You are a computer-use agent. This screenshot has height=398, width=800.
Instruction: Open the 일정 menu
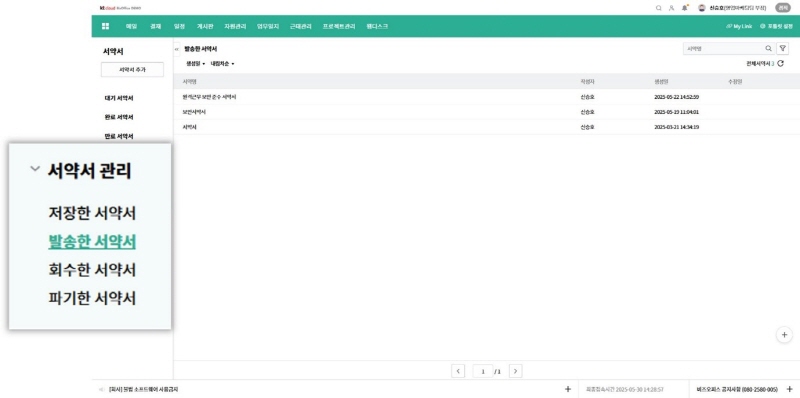179,26
